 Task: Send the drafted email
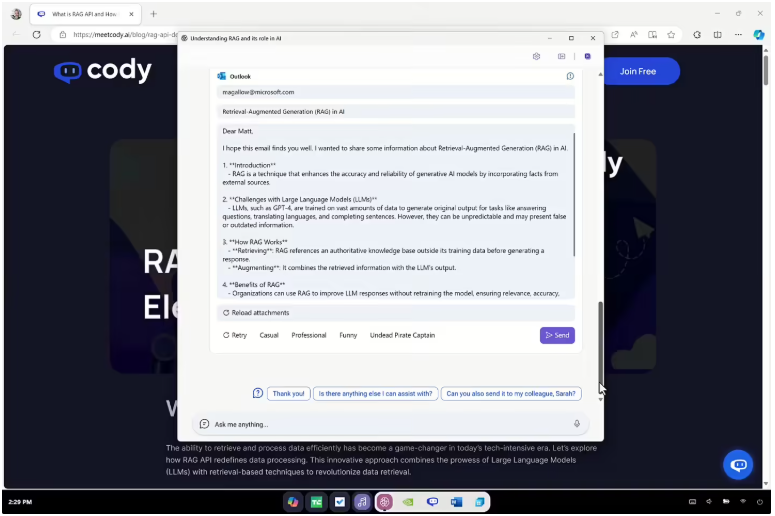(557, 335)
